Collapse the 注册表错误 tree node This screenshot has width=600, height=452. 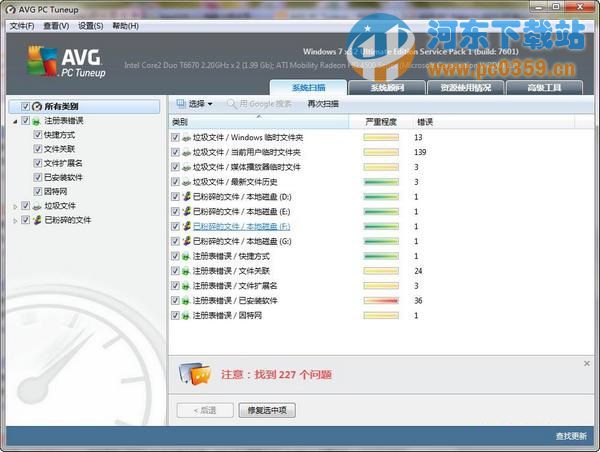point(15,121)
